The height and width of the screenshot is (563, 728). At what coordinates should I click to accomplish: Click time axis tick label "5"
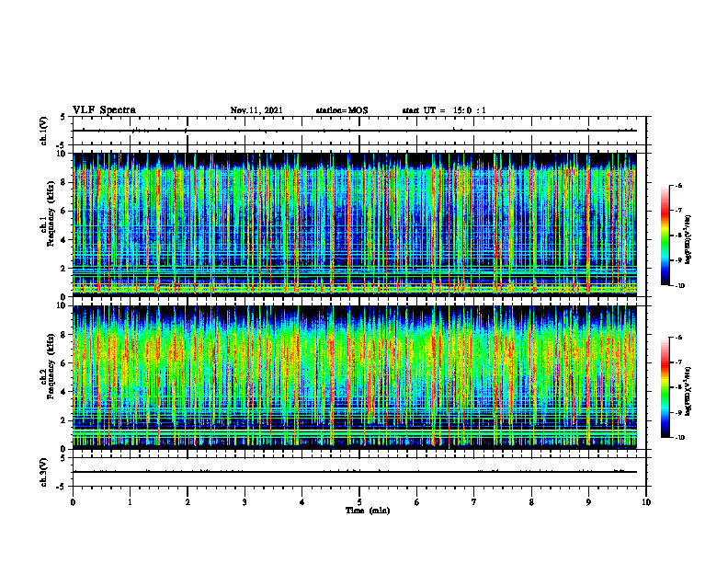pos(359,502)
